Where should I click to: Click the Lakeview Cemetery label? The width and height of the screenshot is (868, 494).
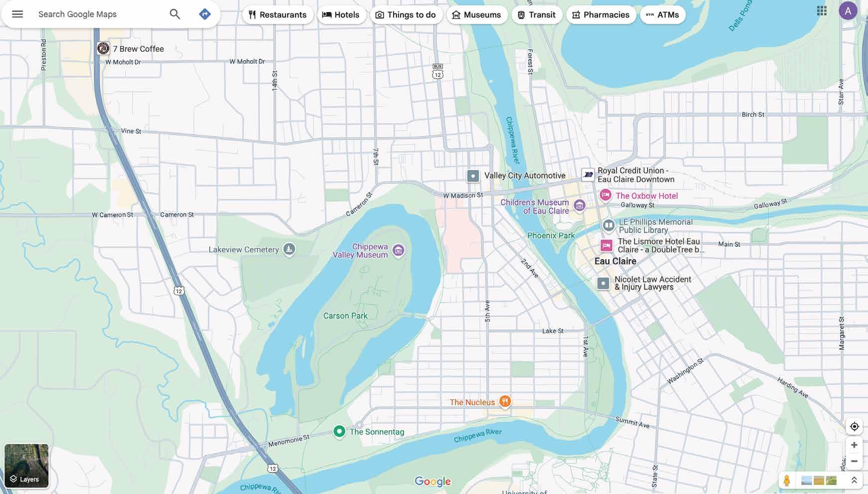tap(243, 250)
